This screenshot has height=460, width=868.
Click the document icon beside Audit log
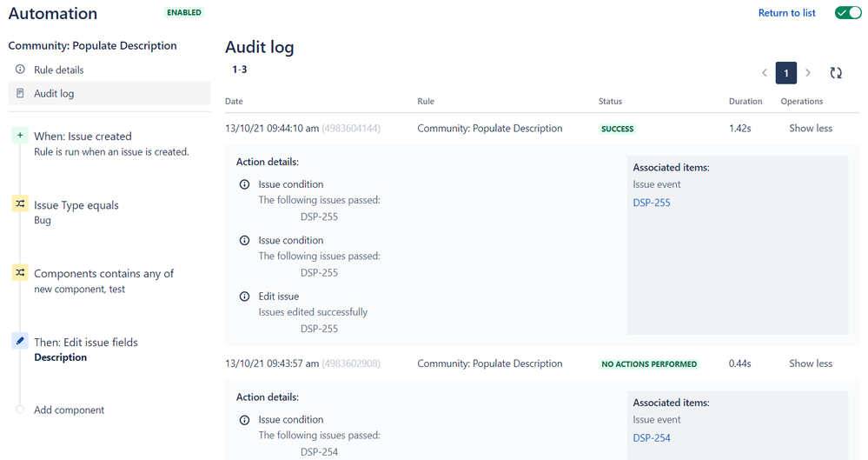pyautogui.click(x=21, y=93)
